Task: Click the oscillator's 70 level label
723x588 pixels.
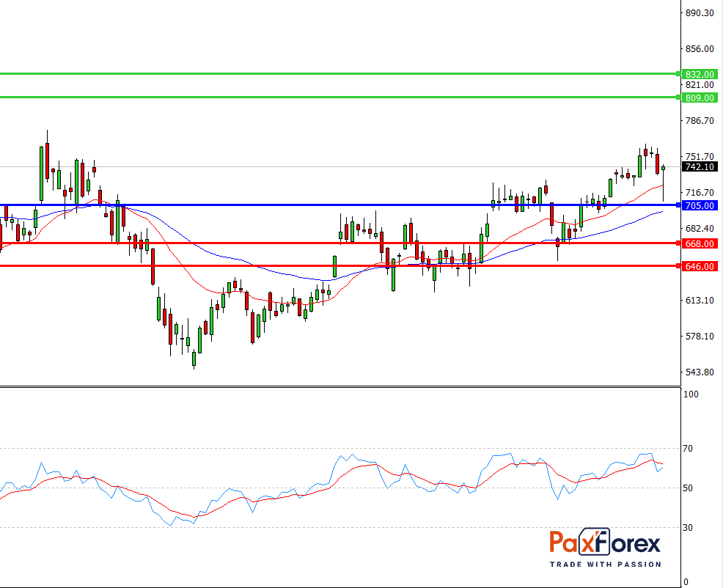Action: pos(688,448)
